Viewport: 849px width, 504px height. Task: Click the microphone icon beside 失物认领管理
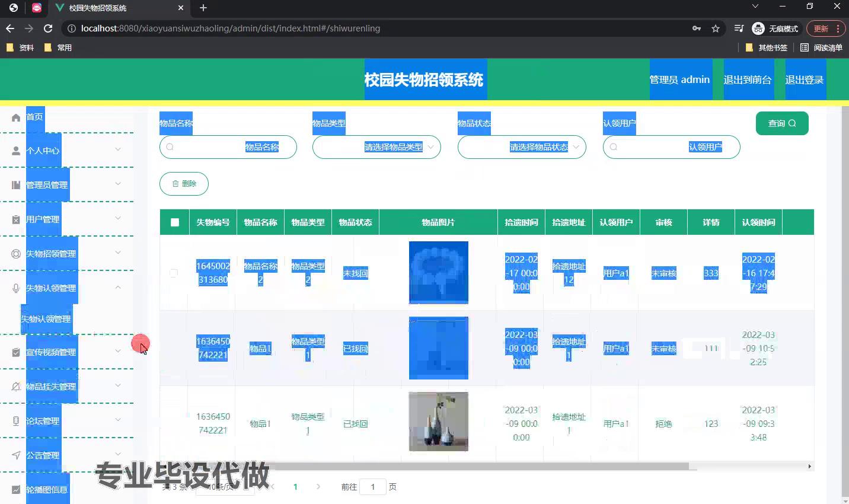point(16,288)
